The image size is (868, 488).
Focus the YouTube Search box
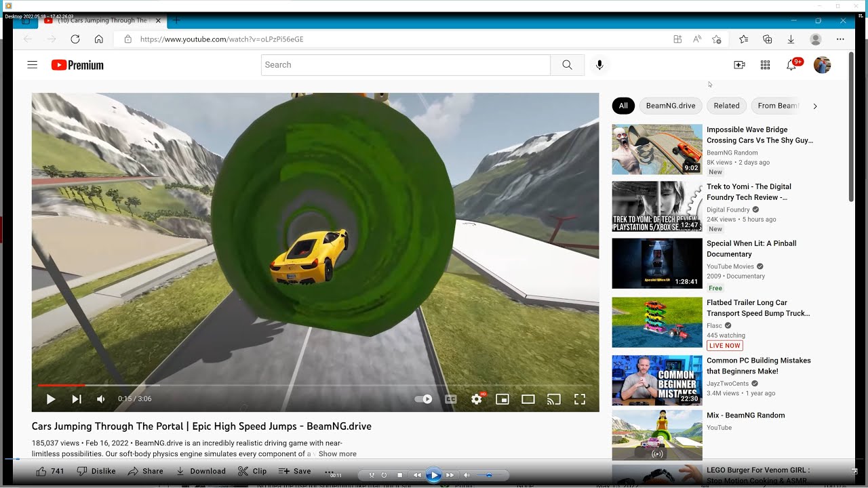point(406,65)
